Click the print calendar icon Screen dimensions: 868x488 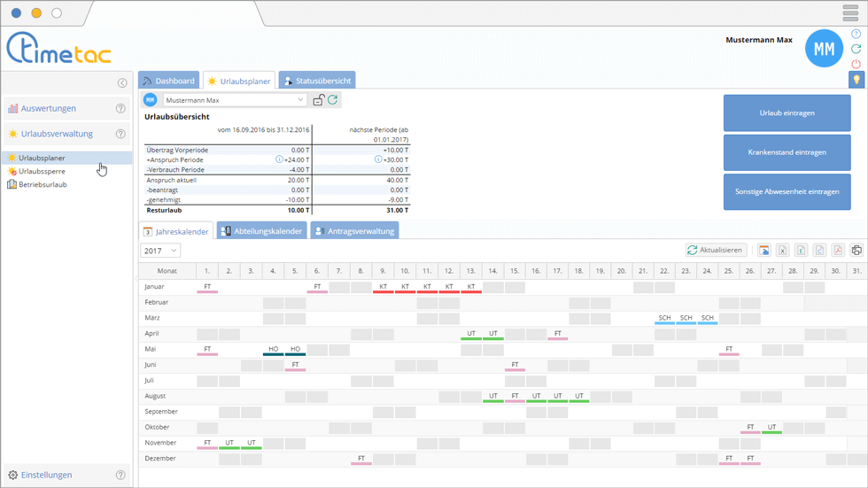click(856, 251)
